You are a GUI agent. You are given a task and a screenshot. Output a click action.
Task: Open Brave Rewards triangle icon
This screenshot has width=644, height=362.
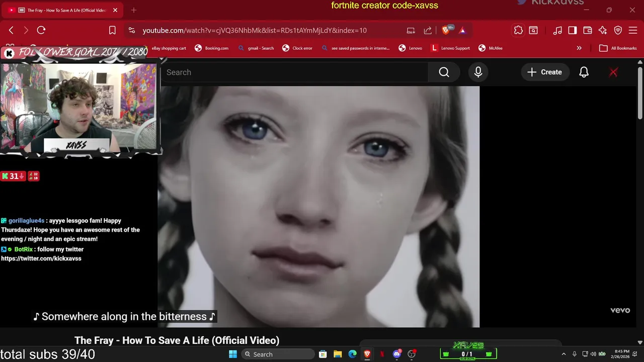(x=462, y=30)
